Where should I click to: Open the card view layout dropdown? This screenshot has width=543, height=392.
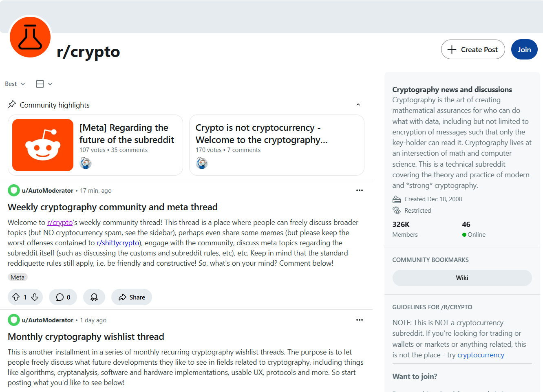point(44,84)
